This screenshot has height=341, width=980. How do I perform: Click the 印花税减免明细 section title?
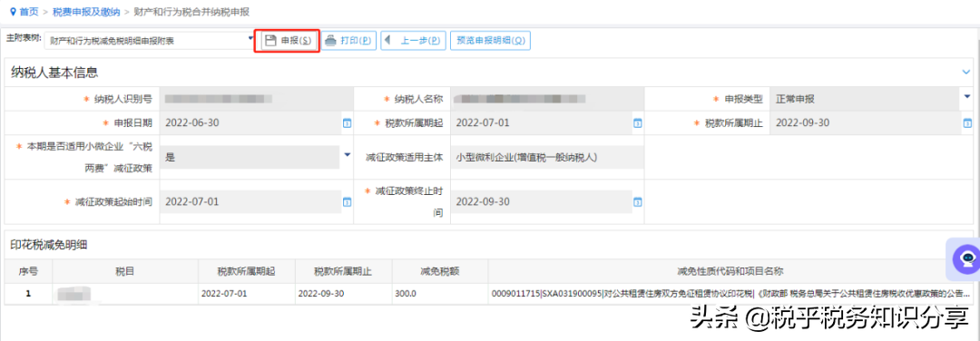coord(49,245)
